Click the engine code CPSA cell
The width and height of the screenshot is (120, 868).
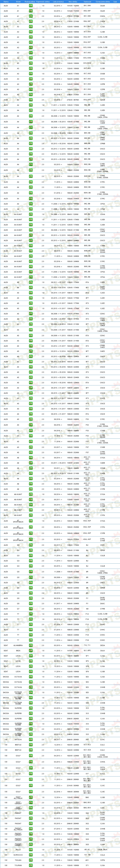pos(103,550)
